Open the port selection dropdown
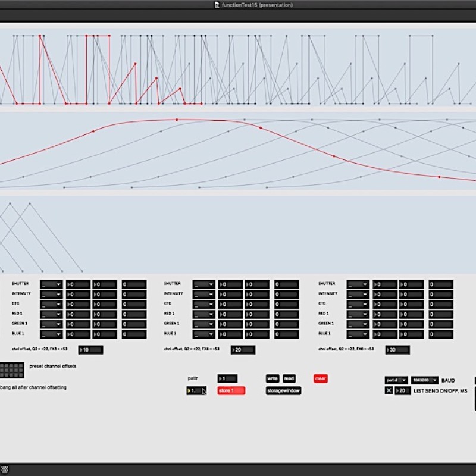This screenshot has height=476, width=476. (x=396, y=380)
